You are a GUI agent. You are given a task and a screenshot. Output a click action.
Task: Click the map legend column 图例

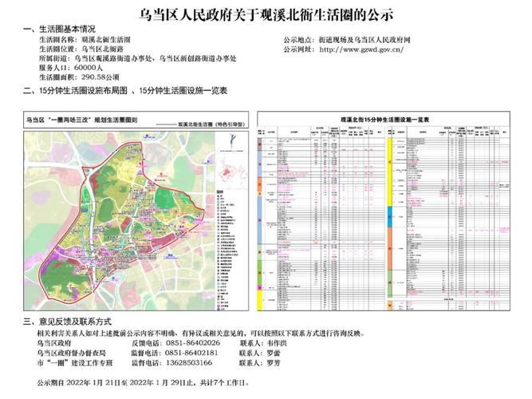[x=227, y=251]
